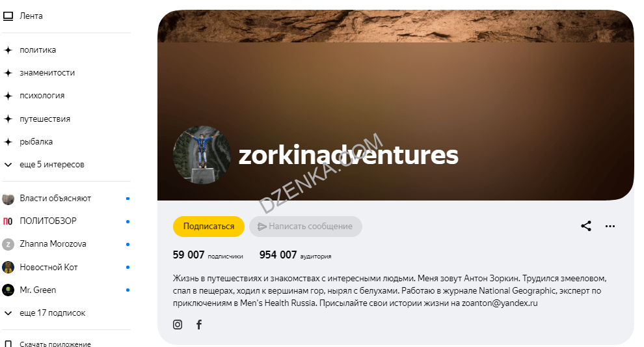The width and height of the screenshot is (644, 347).
Task: Click the ПОЛИТОБЗОР channel logo
Action: click(x=8, y=221)
